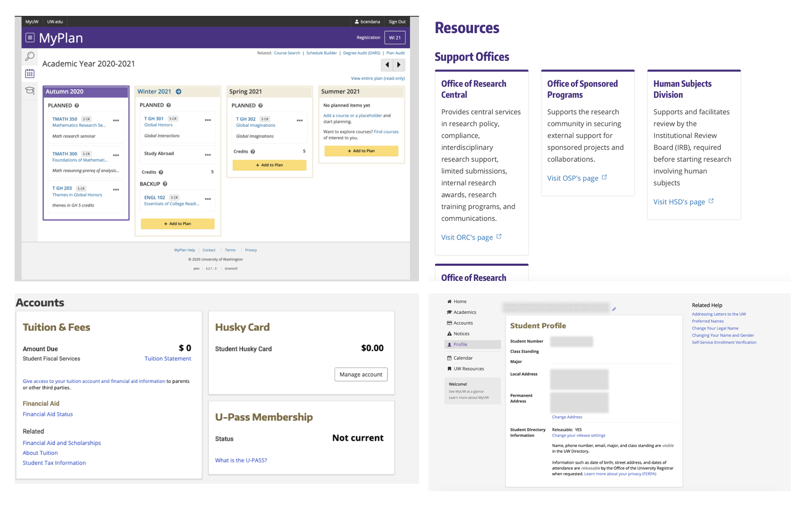This screenshot has width=812, height=509.
Task: Click Add to Plan under Spring 2021
Action: tap(269, 165)
